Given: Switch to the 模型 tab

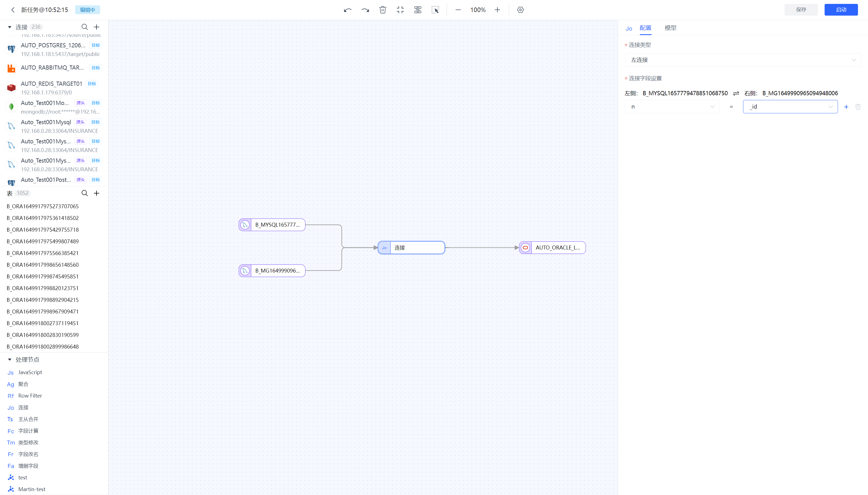Looking at the screenshot, I should [670, 28].
